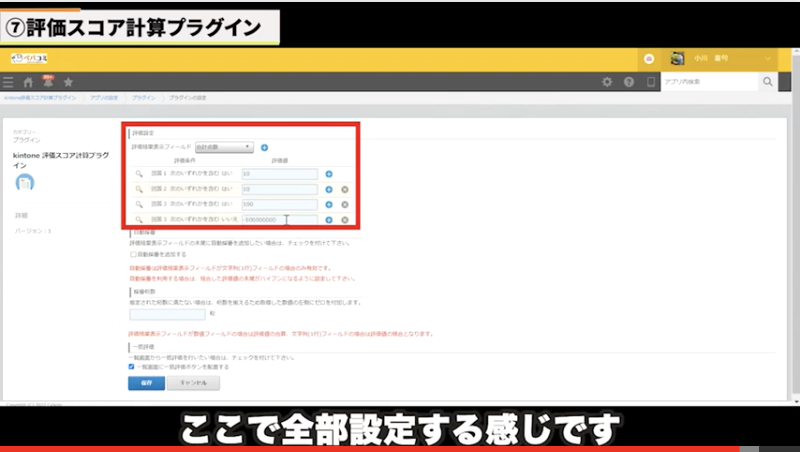Open favorites with the star icon
The height and width of the screenshot is (452, 800).
click(67, 82)
